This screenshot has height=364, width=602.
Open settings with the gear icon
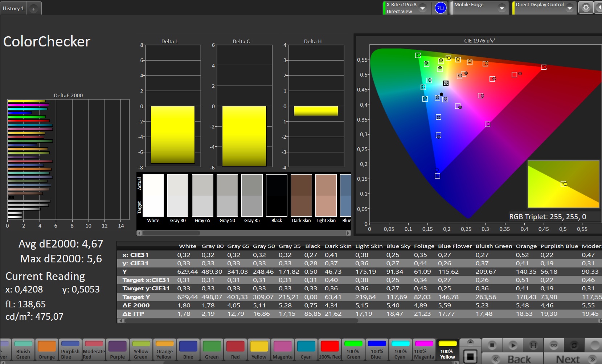[586, 8]
